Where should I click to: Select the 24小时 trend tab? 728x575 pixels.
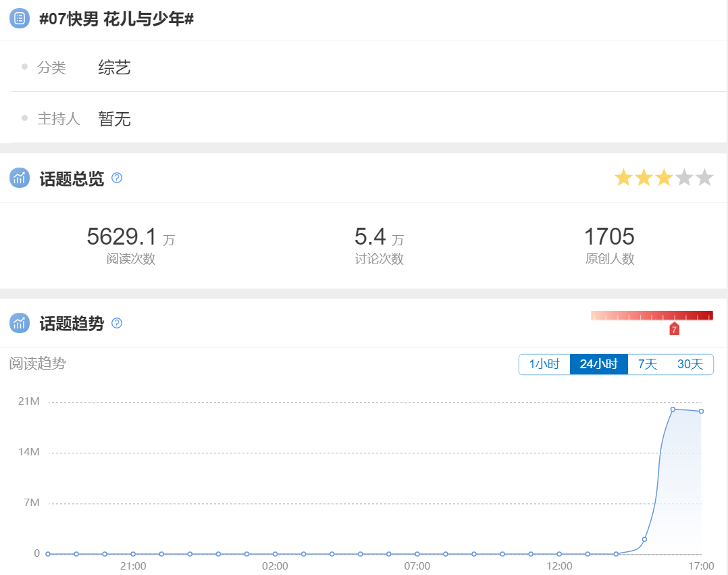[x=599, y=364]
